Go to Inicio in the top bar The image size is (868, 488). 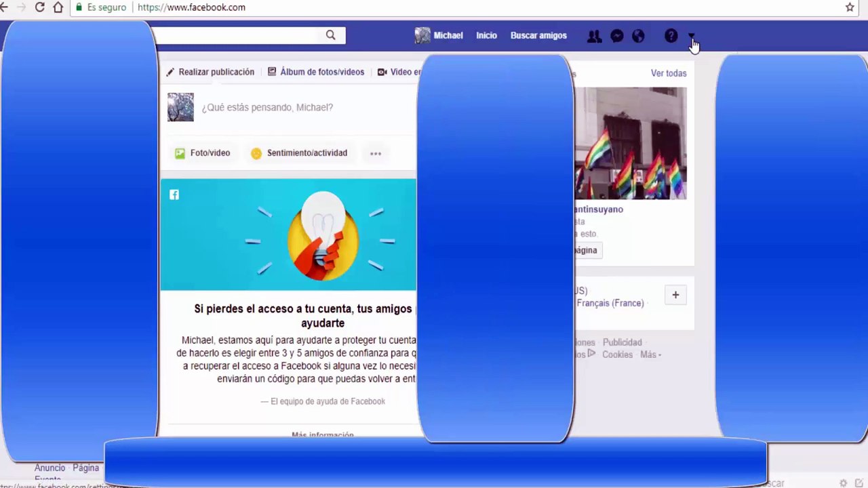click(x=486, y=35)
